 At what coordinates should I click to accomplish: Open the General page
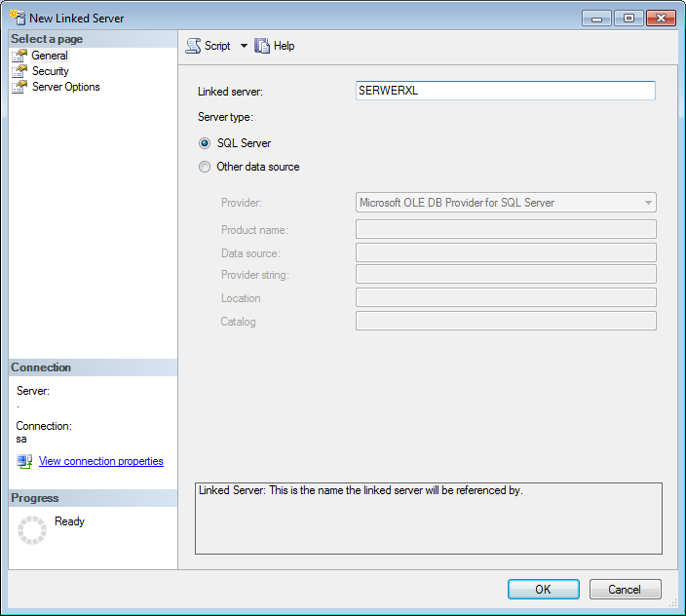coord(50,56)
